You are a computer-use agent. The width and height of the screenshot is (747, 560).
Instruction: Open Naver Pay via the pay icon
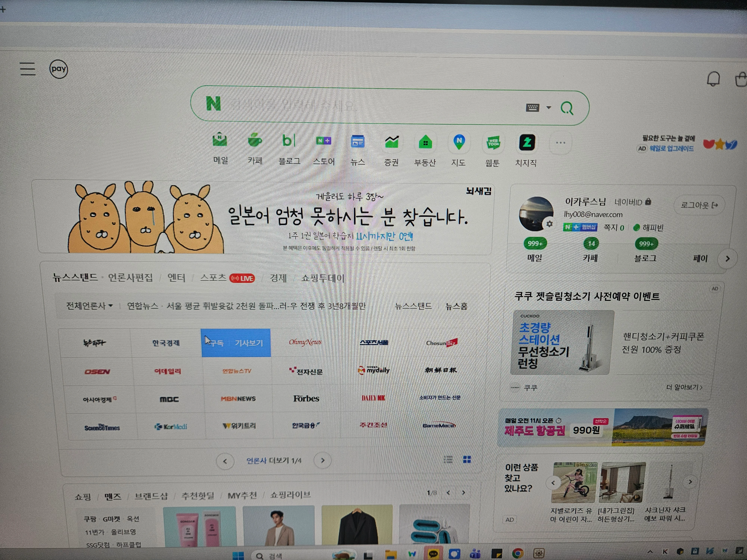(x=59, y=69)
